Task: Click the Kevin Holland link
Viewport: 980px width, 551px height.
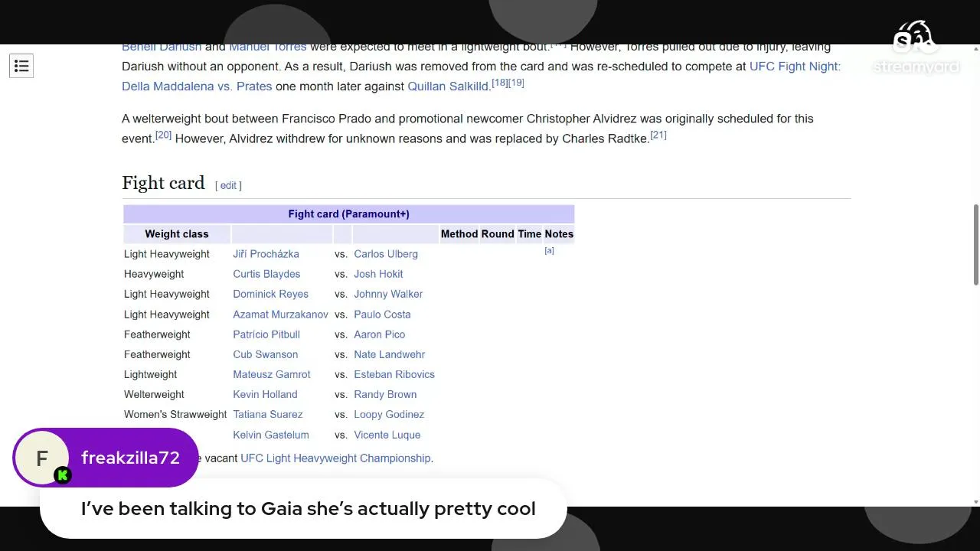Action: click(x=265, y=394)
